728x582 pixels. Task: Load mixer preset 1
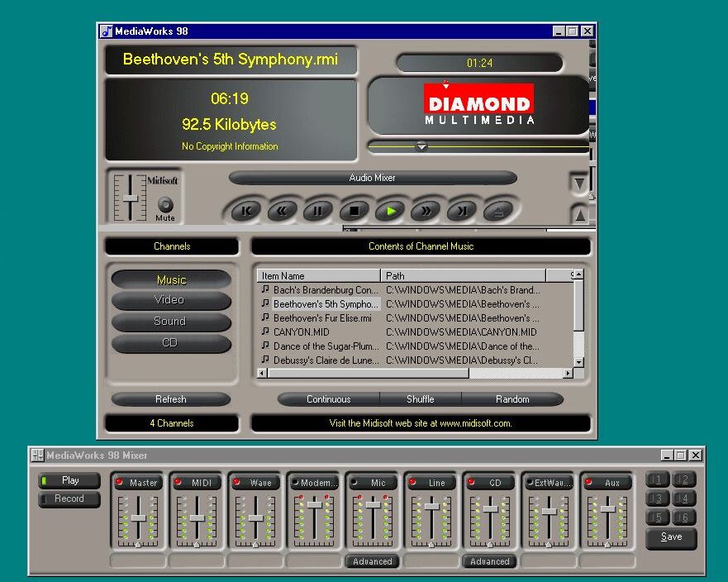(658, 479)
